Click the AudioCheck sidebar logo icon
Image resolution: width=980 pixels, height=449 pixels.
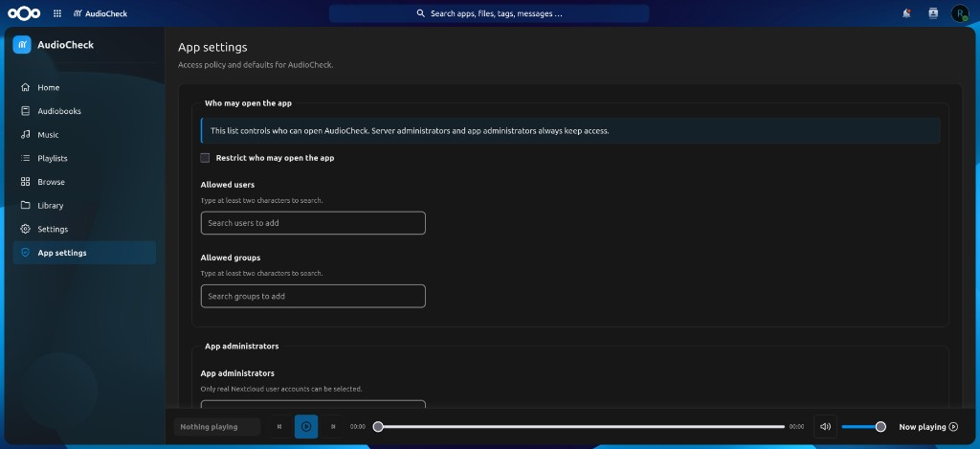pos(22,45)
